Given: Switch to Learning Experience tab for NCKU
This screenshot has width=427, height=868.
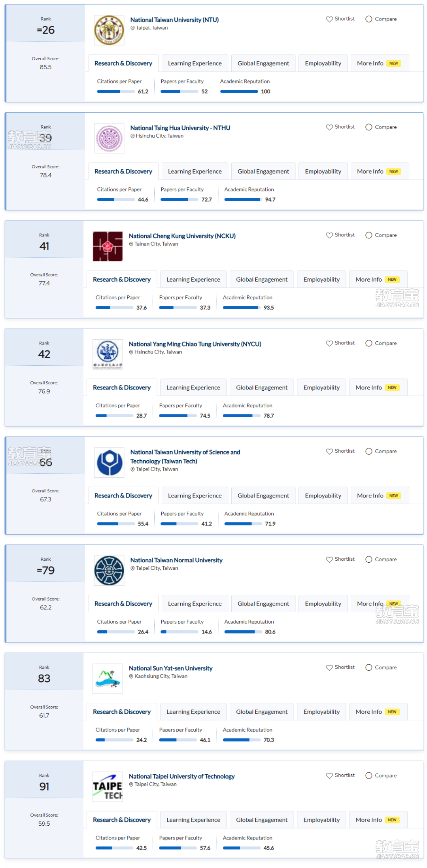Looking at the screenshot, I should pos(193,280).
